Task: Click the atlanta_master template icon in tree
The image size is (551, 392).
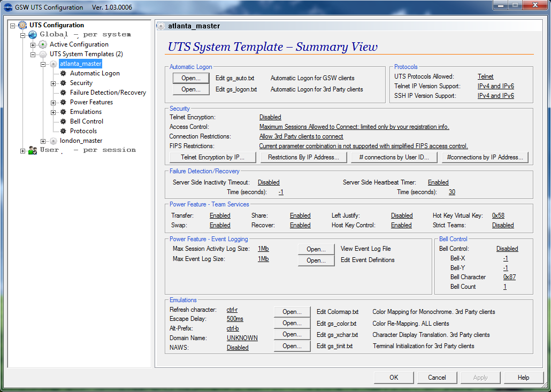Action: [x=53, y=64]
